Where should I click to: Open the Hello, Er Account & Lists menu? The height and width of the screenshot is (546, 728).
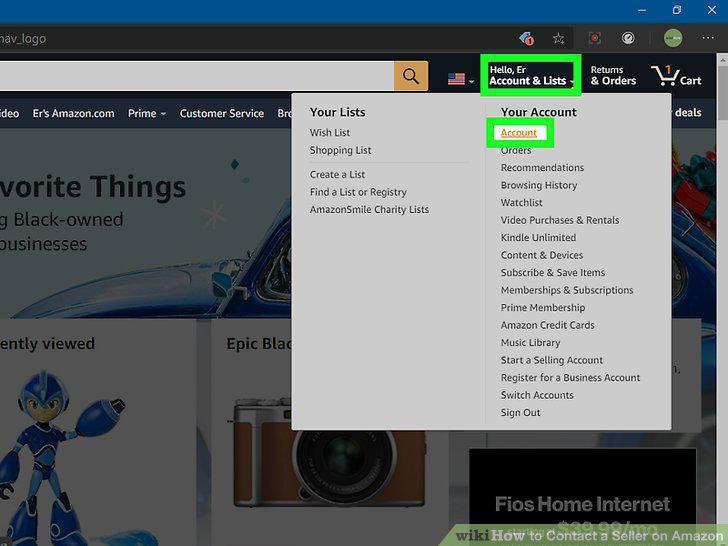pos(531,76)
